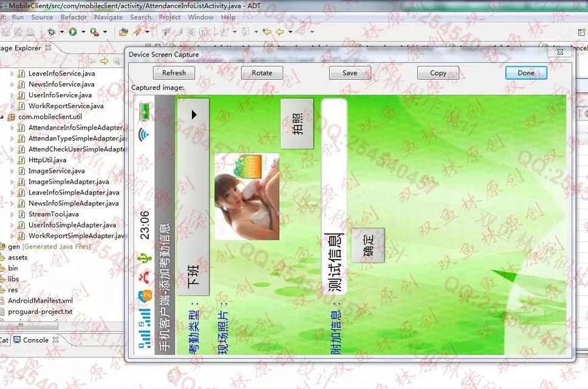
Task: Open the Navigate menu
Action: click(108, 17)
